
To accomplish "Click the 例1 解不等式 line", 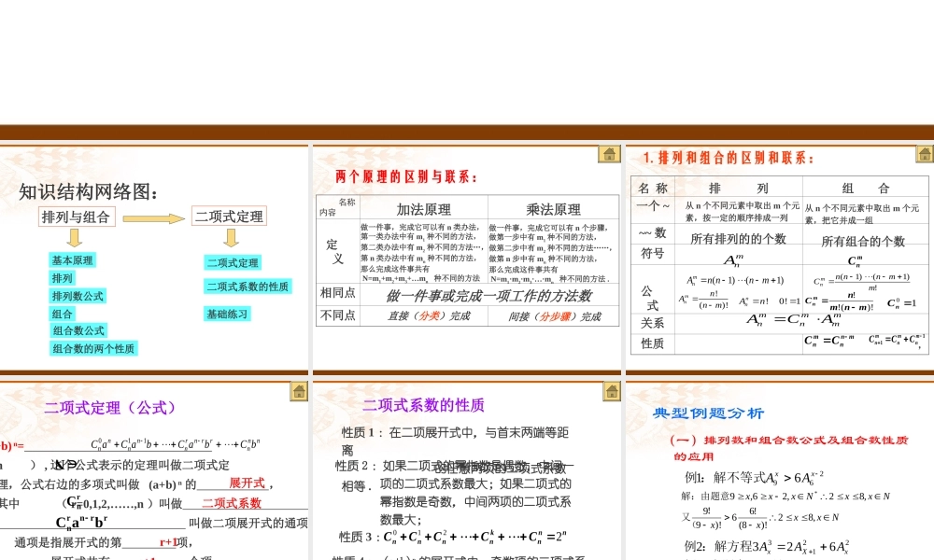I will (x=754, y=477).
